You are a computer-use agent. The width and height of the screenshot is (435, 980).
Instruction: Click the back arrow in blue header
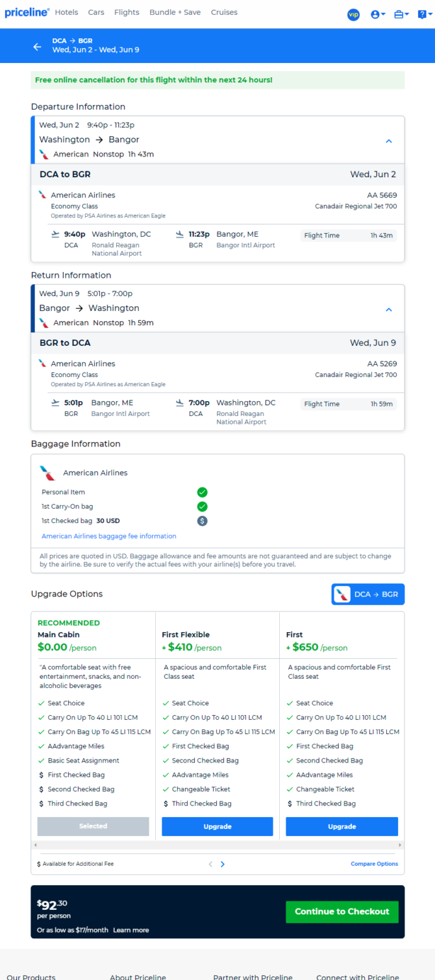pyautogui.click(x=37, y=47)
